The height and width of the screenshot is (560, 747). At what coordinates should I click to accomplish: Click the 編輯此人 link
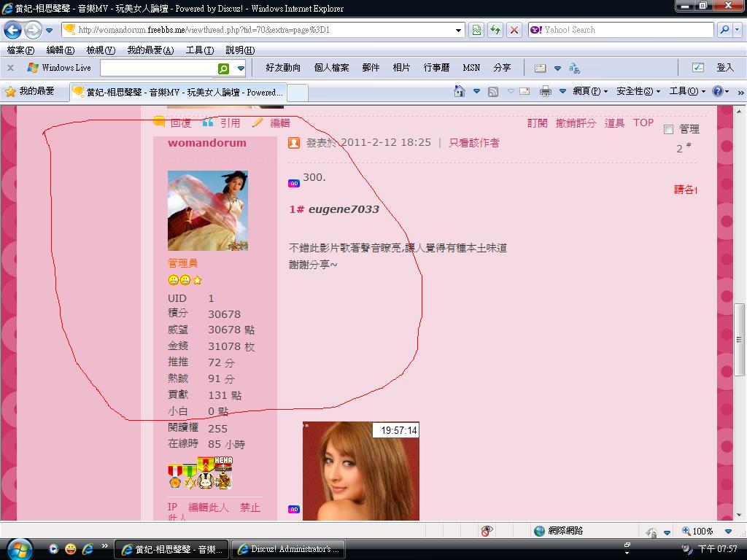[208, 507]
